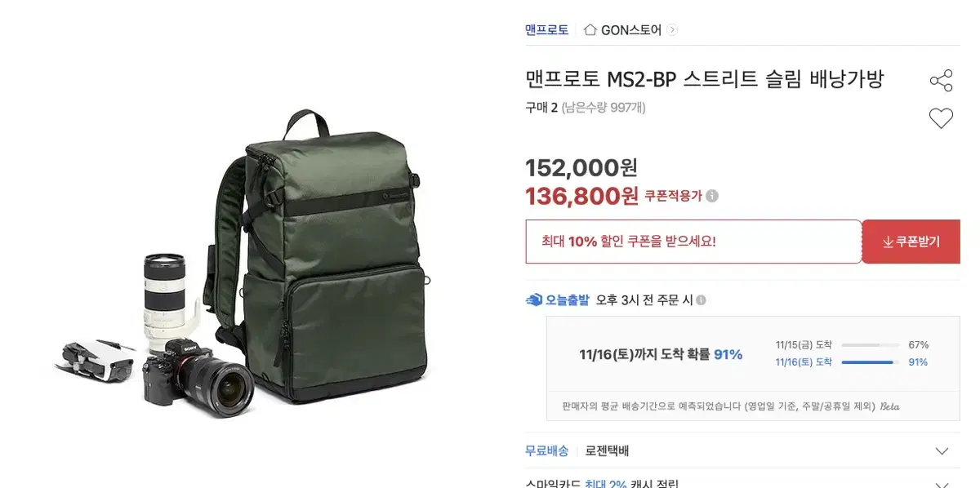This screenshot has height=488, width=980.
Task: Click the Beta label in delivery estimate box
Action: (890, 406)
